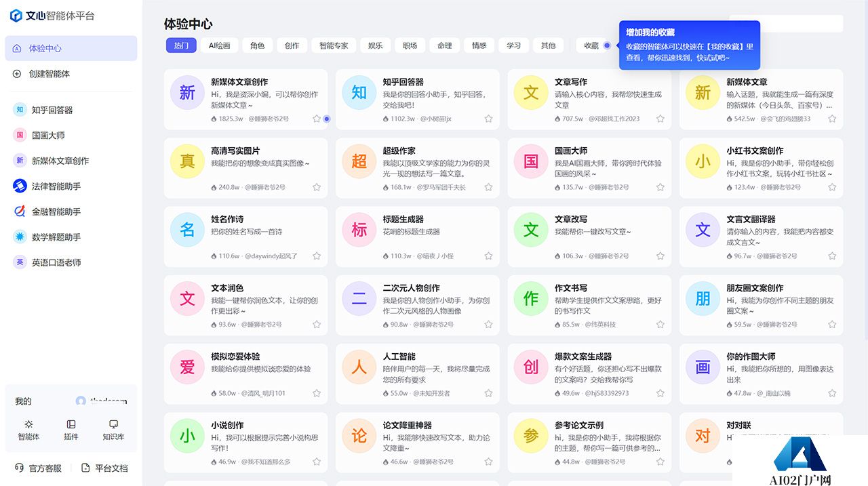Screen dimensions: 868x486
Task: Favorite the 知乎回答器 card with star
Action: point(488,119)
